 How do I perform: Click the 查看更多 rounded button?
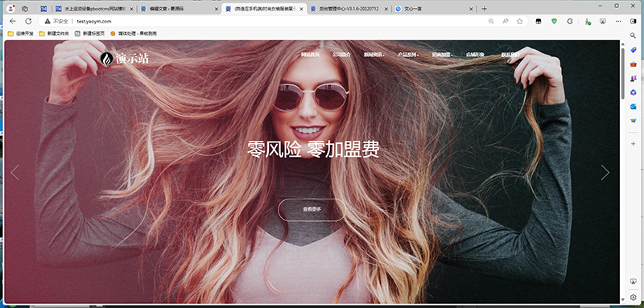(x=312, y=210)
